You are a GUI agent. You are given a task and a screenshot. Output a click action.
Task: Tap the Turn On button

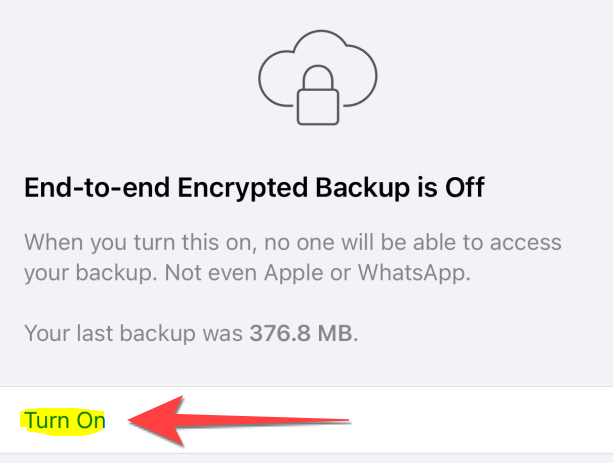65,420
